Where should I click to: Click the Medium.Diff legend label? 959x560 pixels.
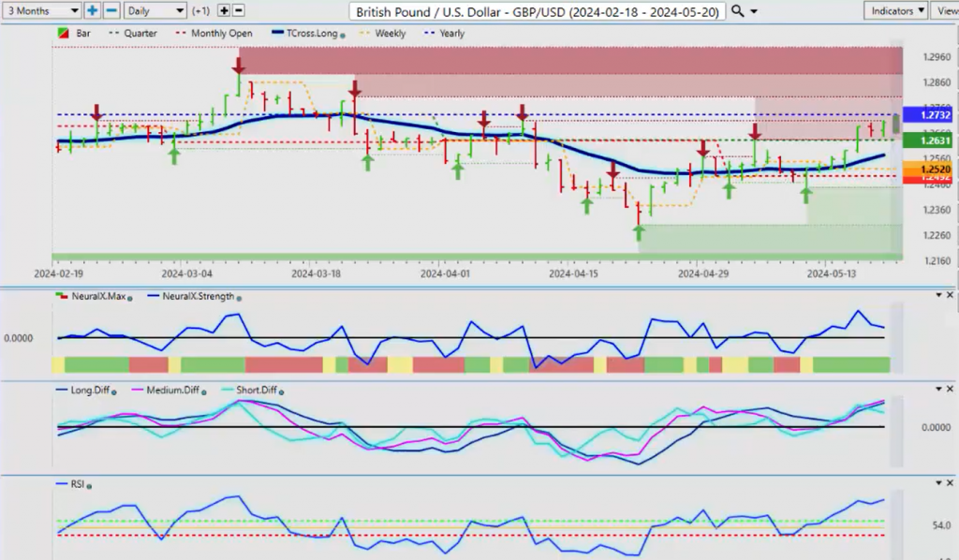point(153,391)
